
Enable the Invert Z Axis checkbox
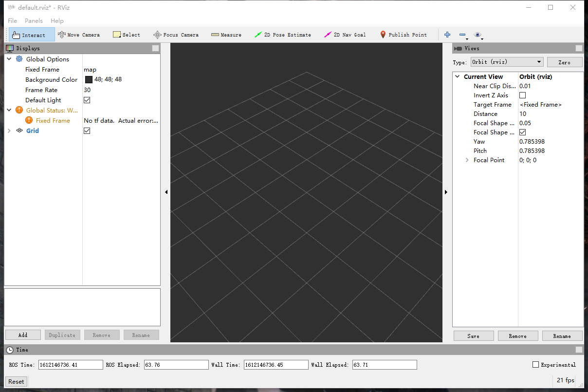523,95
